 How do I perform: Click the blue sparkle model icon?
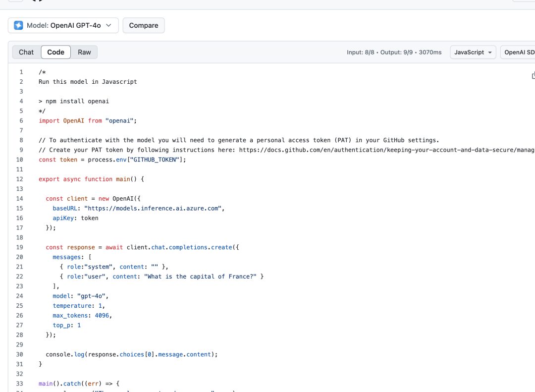point(18,25)
